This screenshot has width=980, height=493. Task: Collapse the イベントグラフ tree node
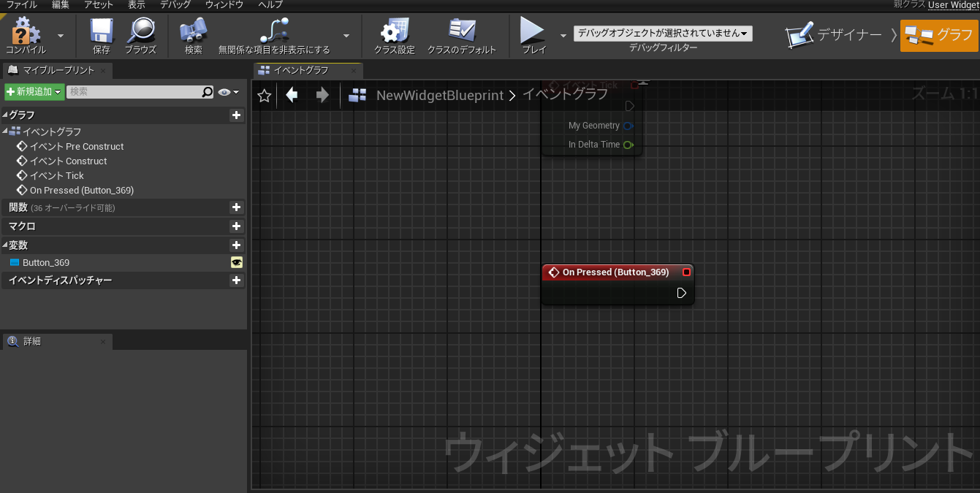point(5,131)
